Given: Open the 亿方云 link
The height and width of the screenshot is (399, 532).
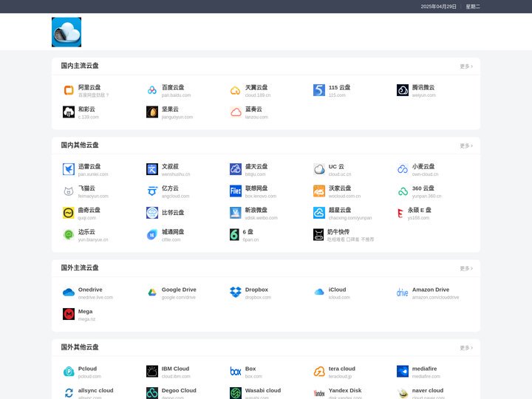Looking at the screenshot, I should pyautogui.click(x=170, y=188).
